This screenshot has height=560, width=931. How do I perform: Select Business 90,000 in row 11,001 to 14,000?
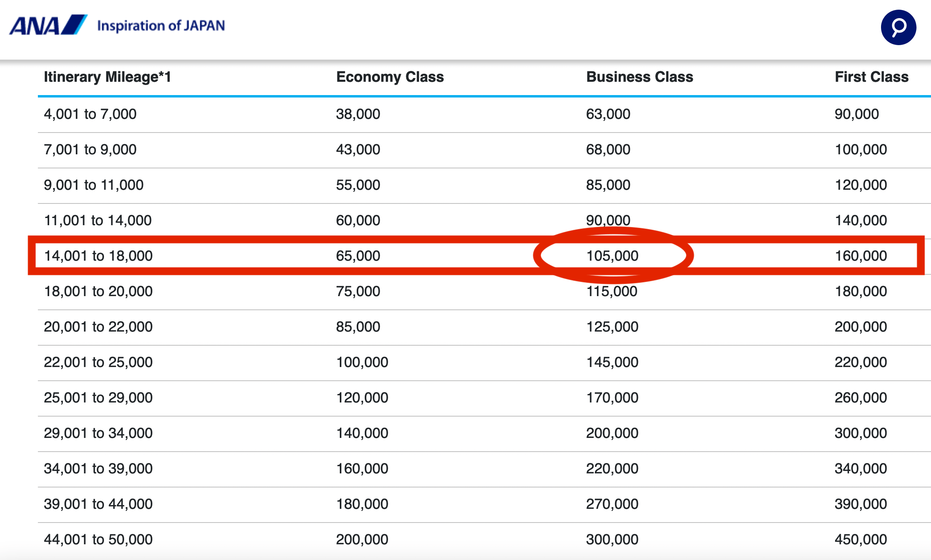tap(608, 220)
